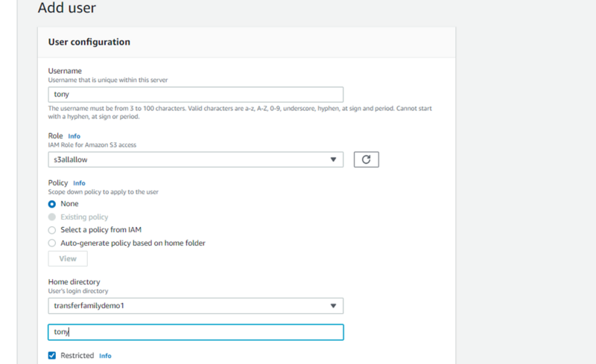Click the Home directory field label
The width and height of the screenshot is (596, 364).
(x=74, y=282)
